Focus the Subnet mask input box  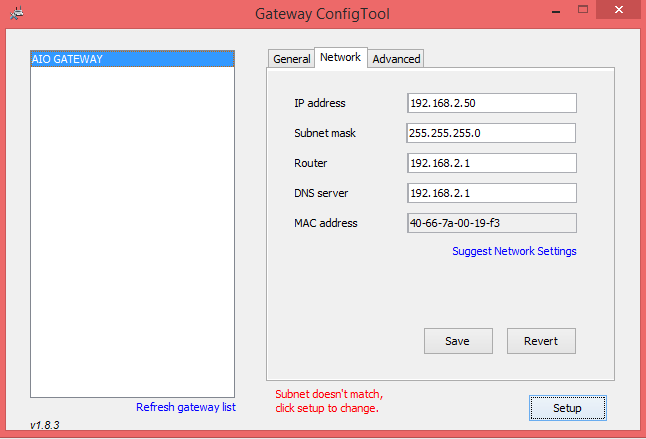[x=491, y=133]
